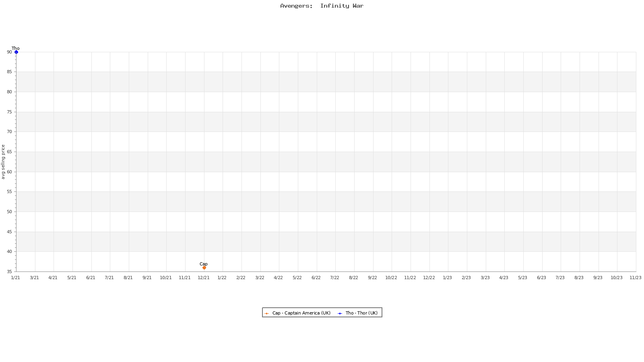This screenshot has height=362, width=644.
Task: Click the x-axis label 4/21
Action: click(x=53, y=278)
